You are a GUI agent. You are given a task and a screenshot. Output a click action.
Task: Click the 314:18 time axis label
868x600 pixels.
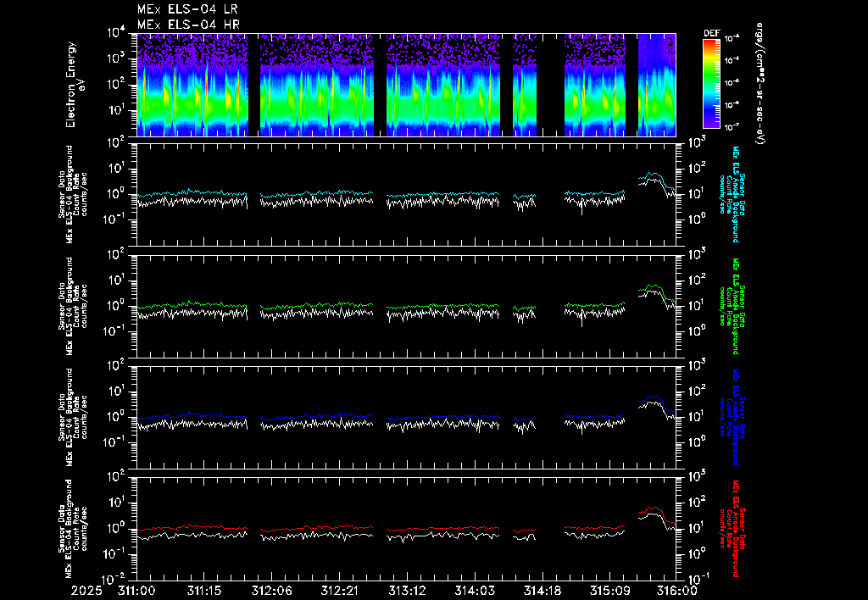[x=542, y=591]
